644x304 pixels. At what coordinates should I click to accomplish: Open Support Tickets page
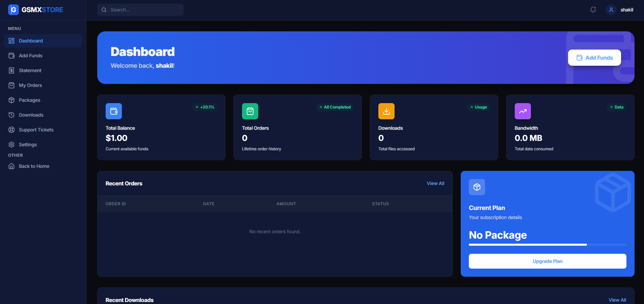click(36, 130)
